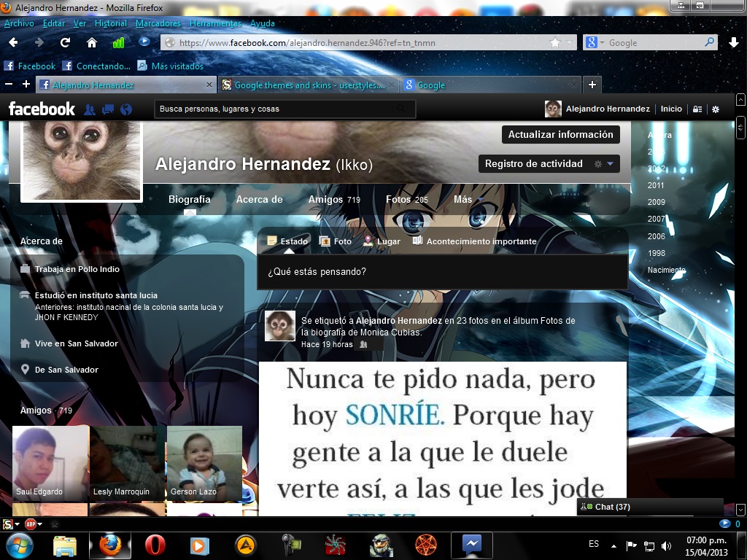Jump to 1998 on the timeline
Viewport: 747px width, 560px height.
[656, 253]
